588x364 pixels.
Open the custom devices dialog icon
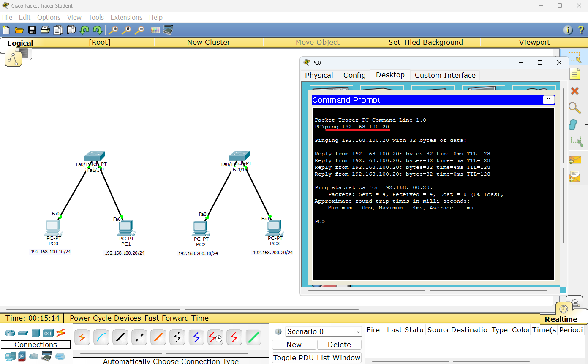(x=168, y=30)
